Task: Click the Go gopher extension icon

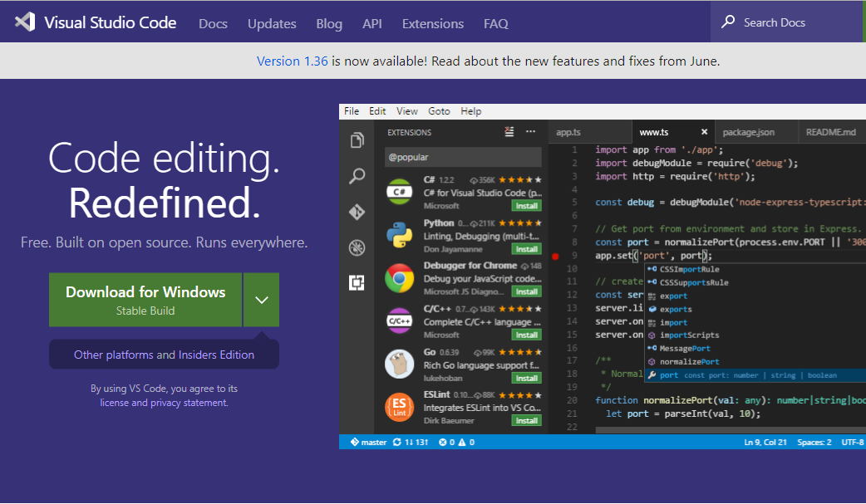Action: (399, 364)
